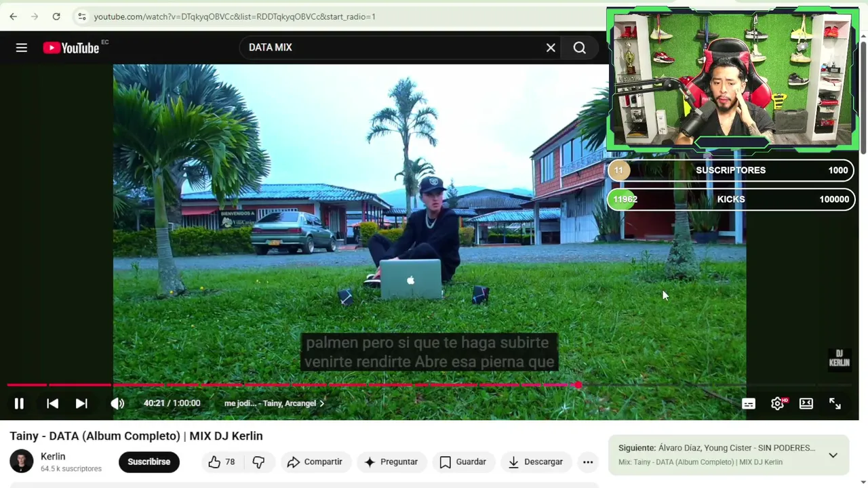Screen dimensions: 868x488
Task: Enter fullscreen mode
Action: pyautogui.click(x=835, y=403)
